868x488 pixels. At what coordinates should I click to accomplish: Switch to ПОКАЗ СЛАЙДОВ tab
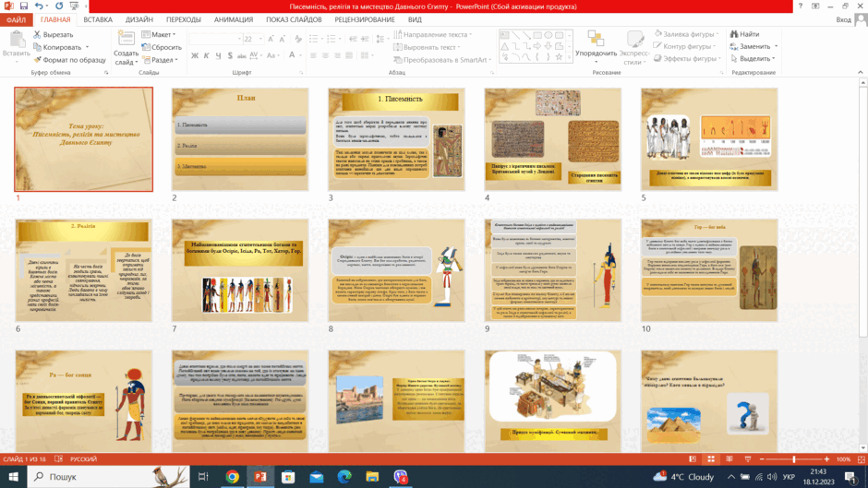294,20
